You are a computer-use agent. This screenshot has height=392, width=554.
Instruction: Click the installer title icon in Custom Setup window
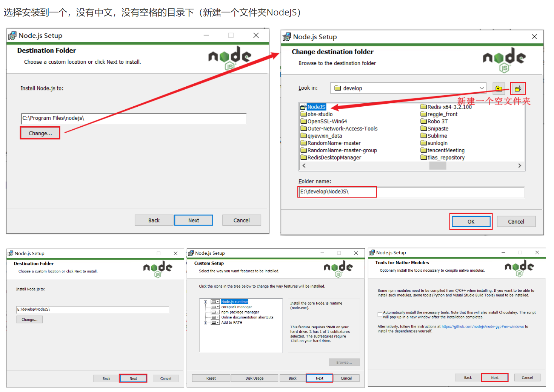point(191,253)
